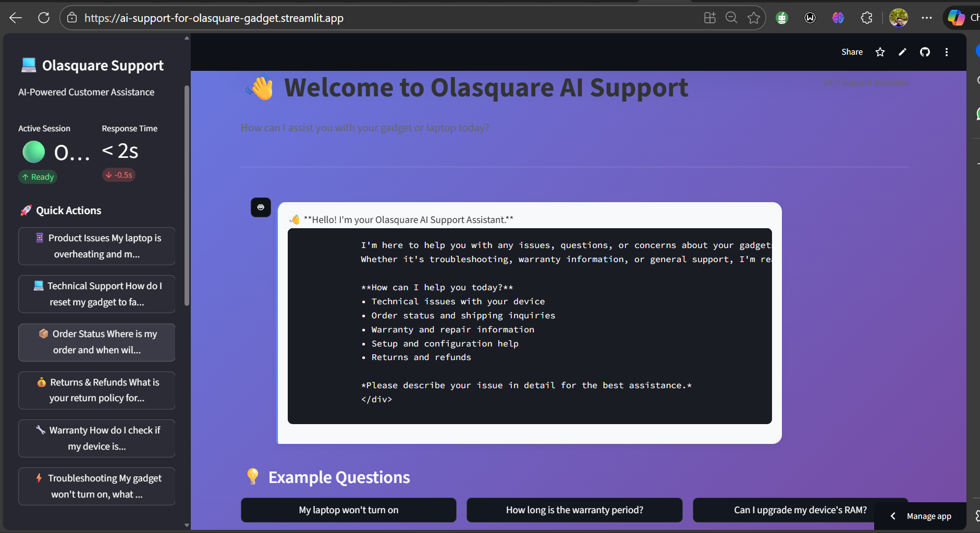The image size is (980, 533).
Task: Star the Streamlit app via favorite icon
Action: pos(880,52)
